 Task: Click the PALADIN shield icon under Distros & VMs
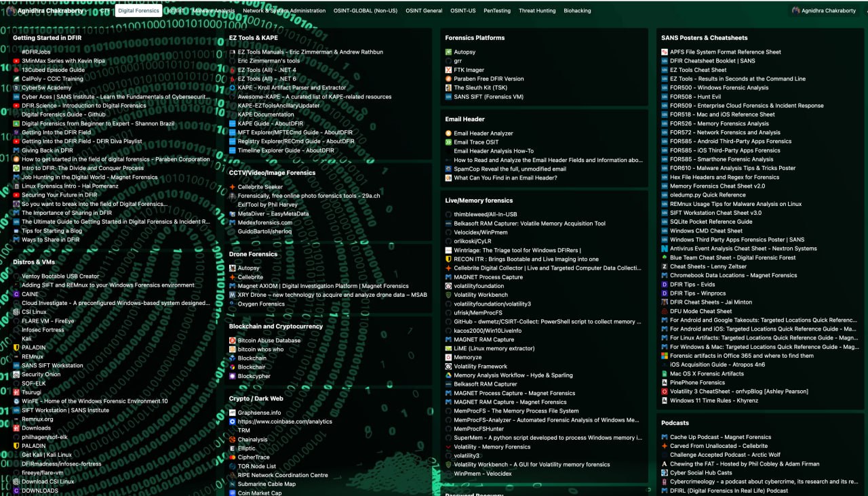pyautogui.click(x=16, y=348)
